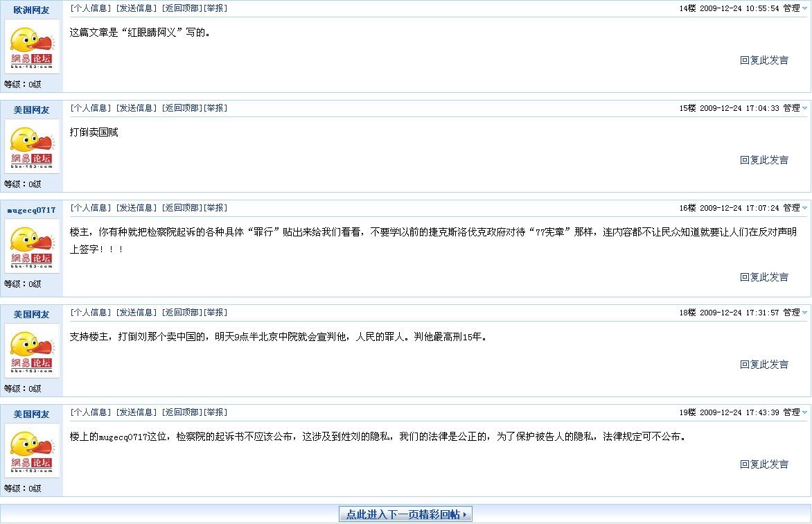Open the 管理 dropdown on post 15楼

pyautogui.click(x=804, y=108)
